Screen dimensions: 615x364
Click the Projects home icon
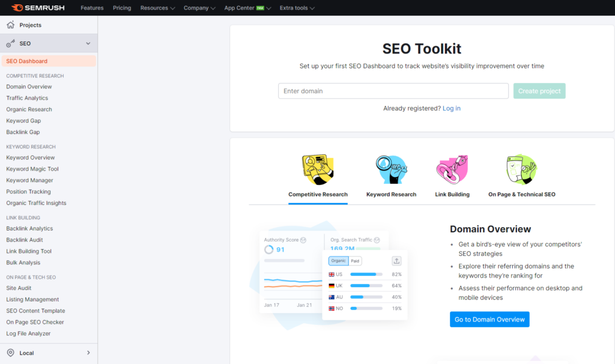point(11,25)
